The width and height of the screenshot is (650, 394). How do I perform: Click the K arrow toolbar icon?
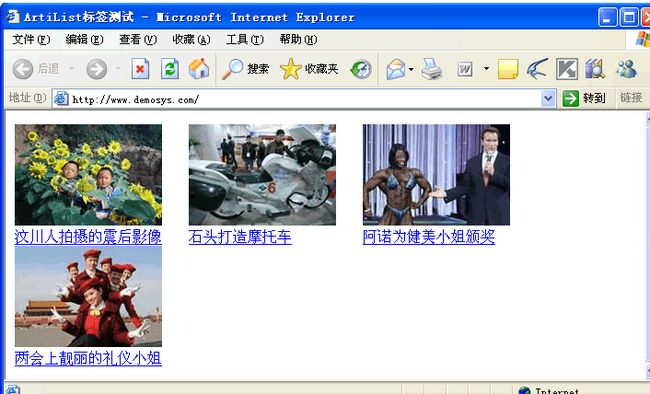tap(567, 69)
